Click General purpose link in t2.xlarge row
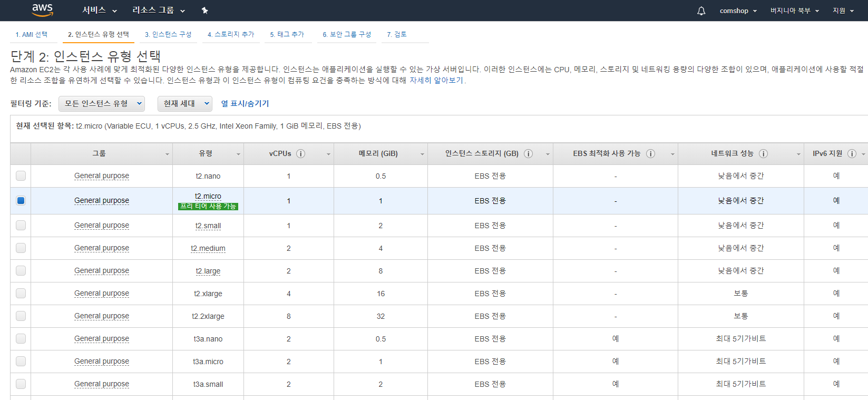Image resolution: width=868 pixels, height=400 pixels. [102, 294]
